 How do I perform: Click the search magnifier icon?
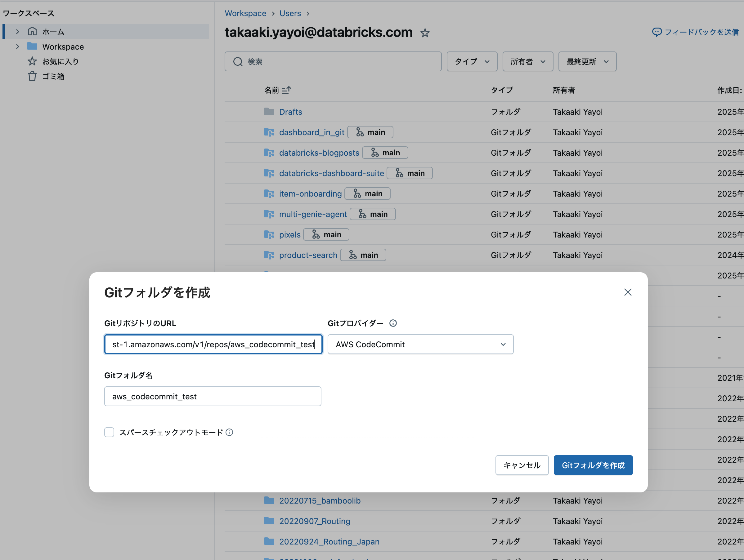coord(238,61)
